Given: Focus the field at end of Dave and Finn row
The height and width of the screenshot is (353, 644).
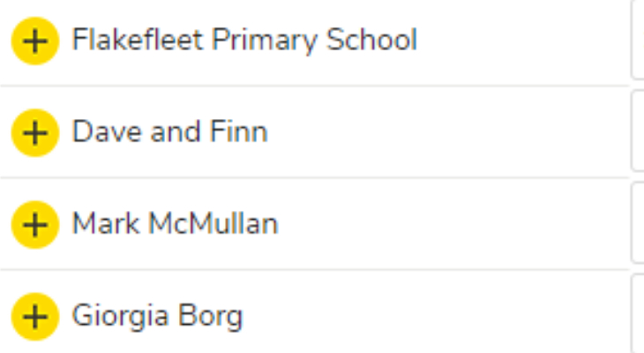Looking at the screenshot, I should tap(638, 131).
